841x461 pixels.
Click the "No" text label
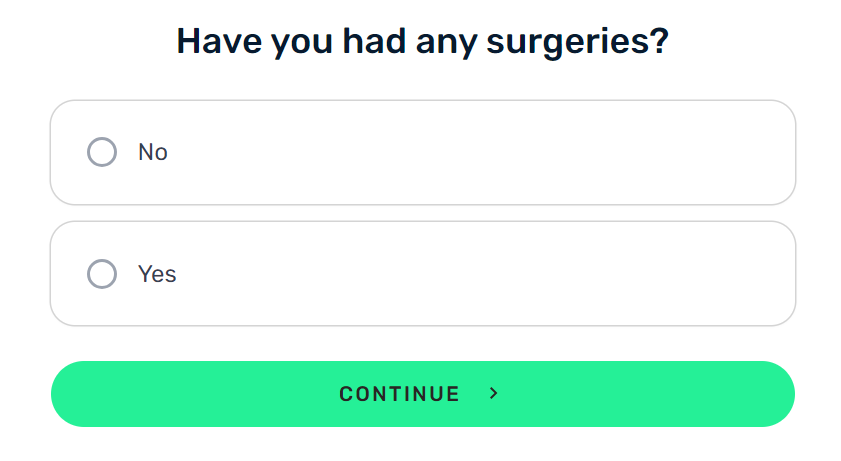coord(153,152)
